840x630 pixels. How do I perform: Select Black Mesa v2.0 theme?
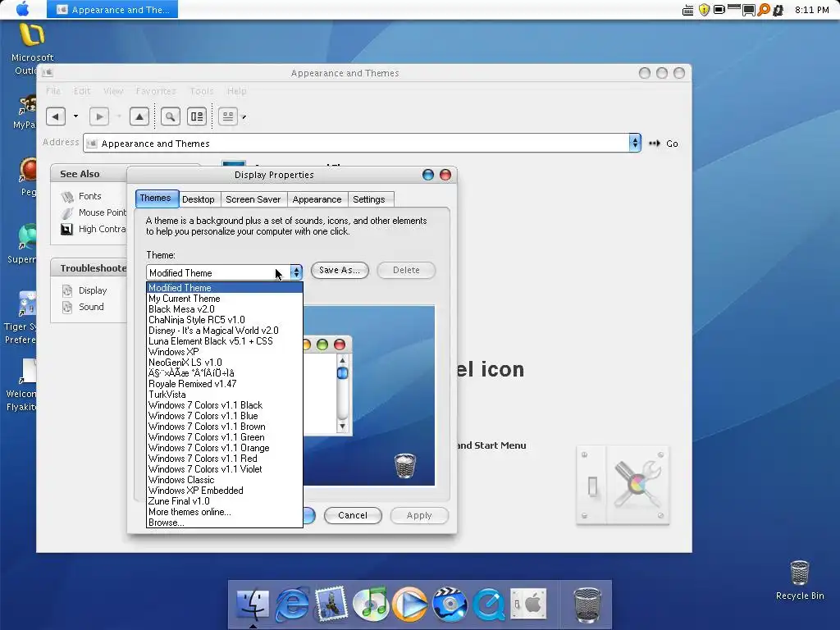pos(225,309)
